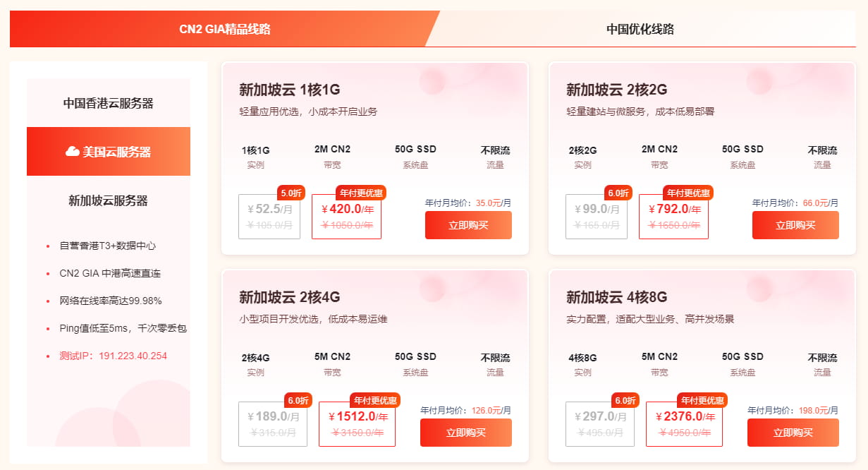868x470 pixels.
Task: Click 立即购买 on the 4核8G card
Action: coord(793,433)
